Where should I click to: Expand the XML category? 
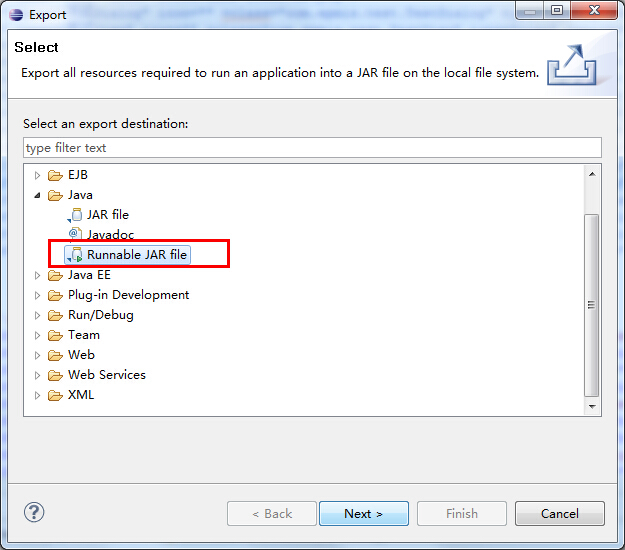[x=38, y=395]
